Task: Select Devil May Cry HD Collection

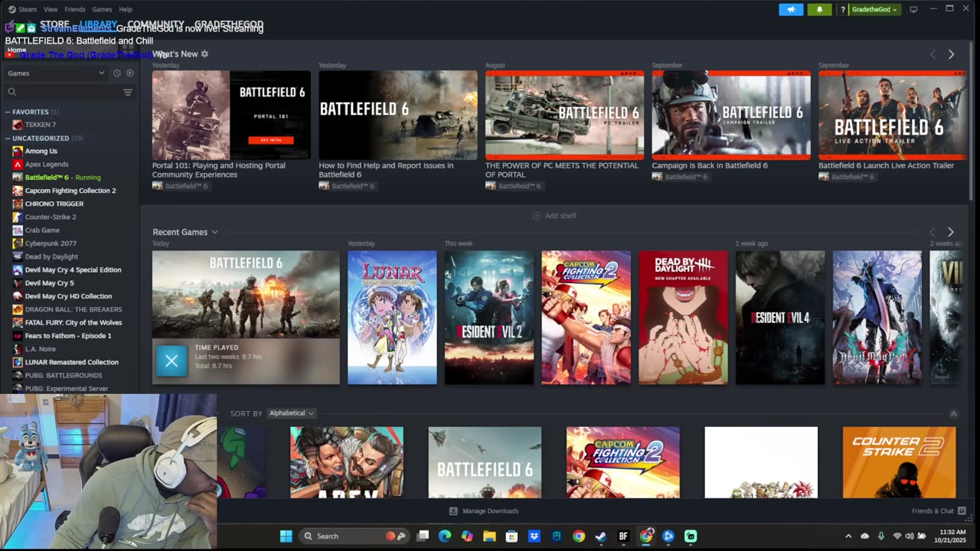Action: (68, 296)
